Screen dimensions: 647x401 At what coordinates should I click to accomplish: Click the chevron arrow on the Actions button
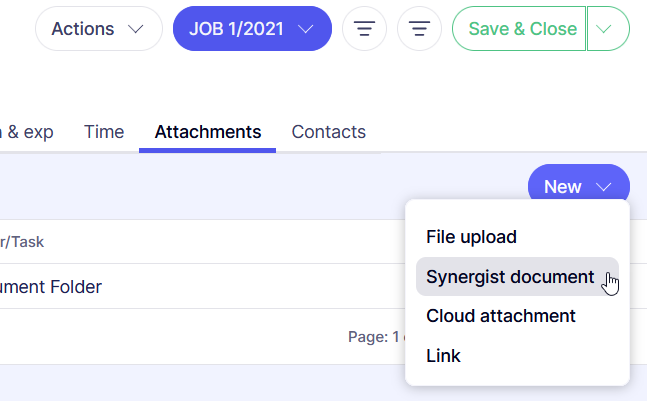[136, 29]
